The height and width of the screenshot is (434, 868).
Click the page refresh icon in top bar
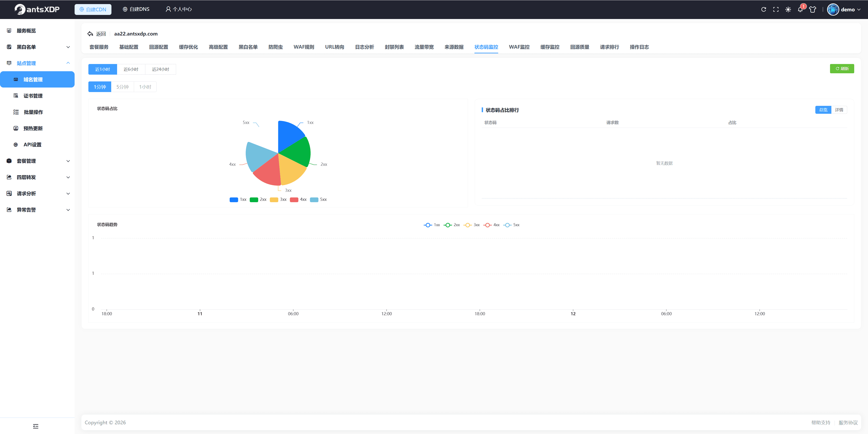(764, 9)
